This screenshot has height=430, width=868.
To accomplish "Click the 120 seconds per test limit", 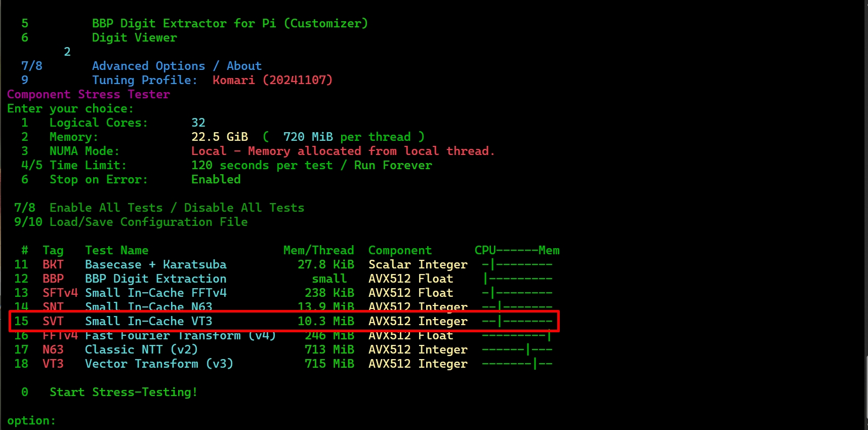I will (262, 166).
